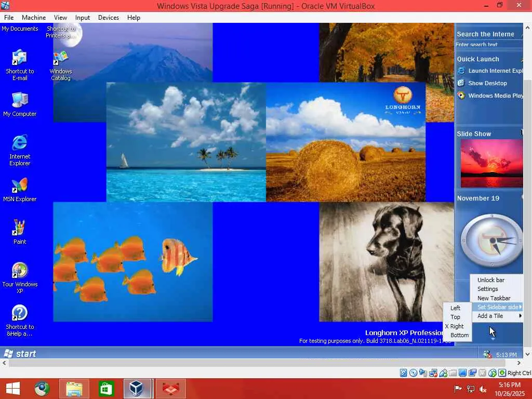Click the guest start button

20,353
